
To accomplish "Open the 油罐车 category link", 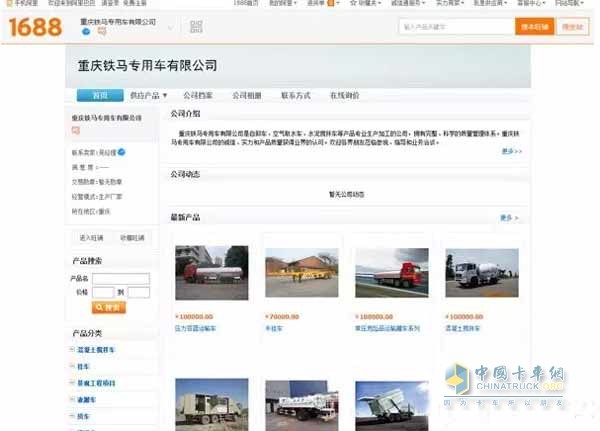I will click(x=86, y=400).
